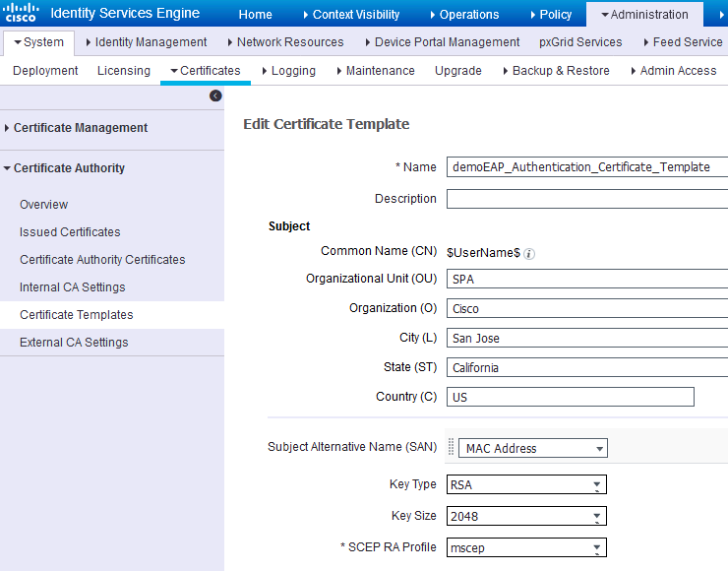The height and width of the screenshot is (571, 728).
Task: Open the Operations menu
Action: click(464, 15)
